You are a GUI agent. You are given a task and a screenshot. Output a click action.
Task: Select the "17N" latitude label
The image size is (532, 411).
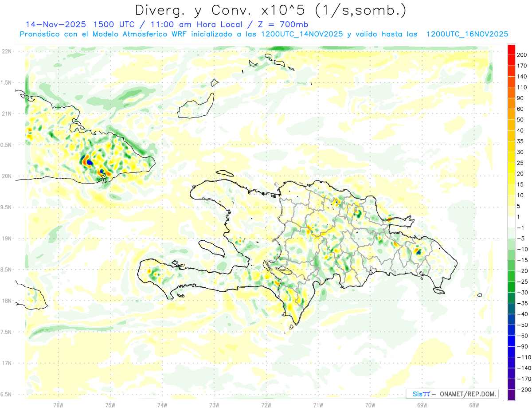point(6,363)
